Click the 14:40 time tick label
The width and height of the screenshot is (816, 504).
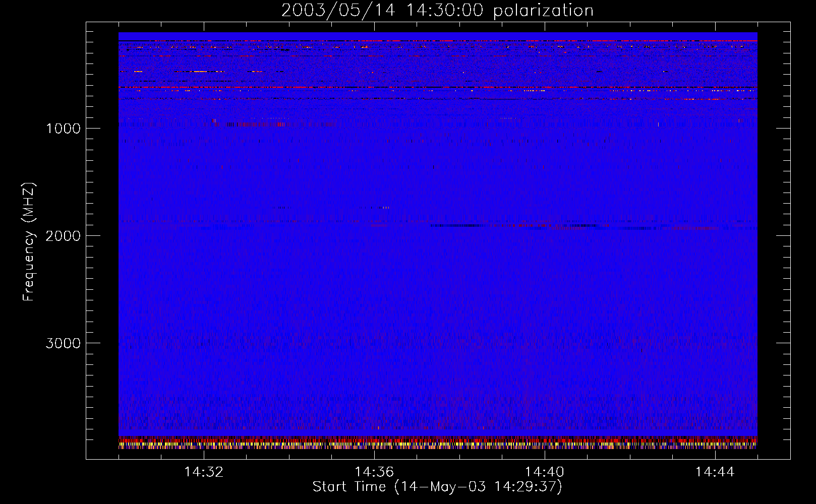click(545, 472)
